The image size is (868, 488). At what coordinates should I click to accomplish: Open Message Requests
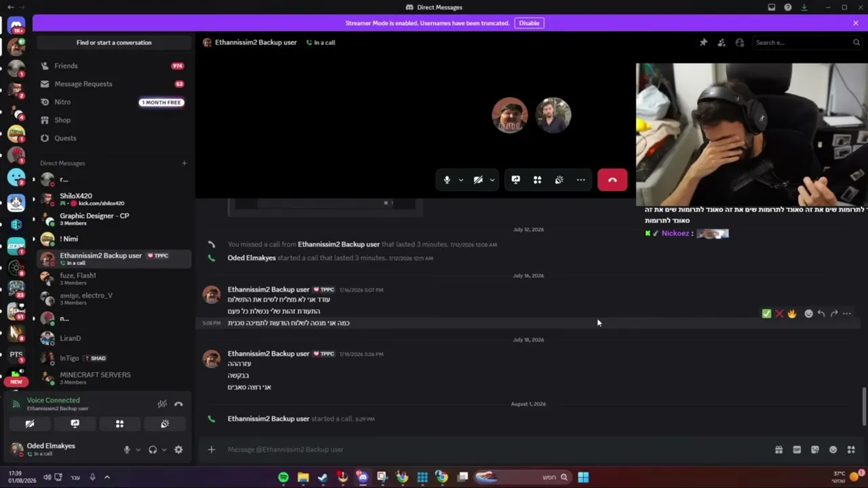(x=114, y=84)
